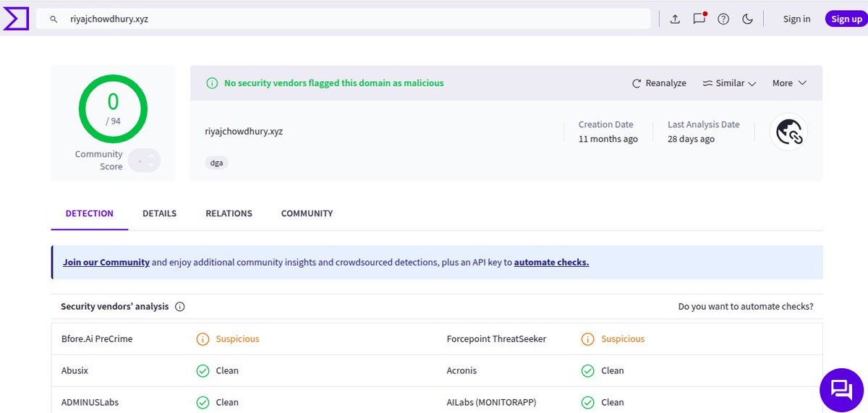
Task: Click the dga tag
Action: tap(216, 163)
